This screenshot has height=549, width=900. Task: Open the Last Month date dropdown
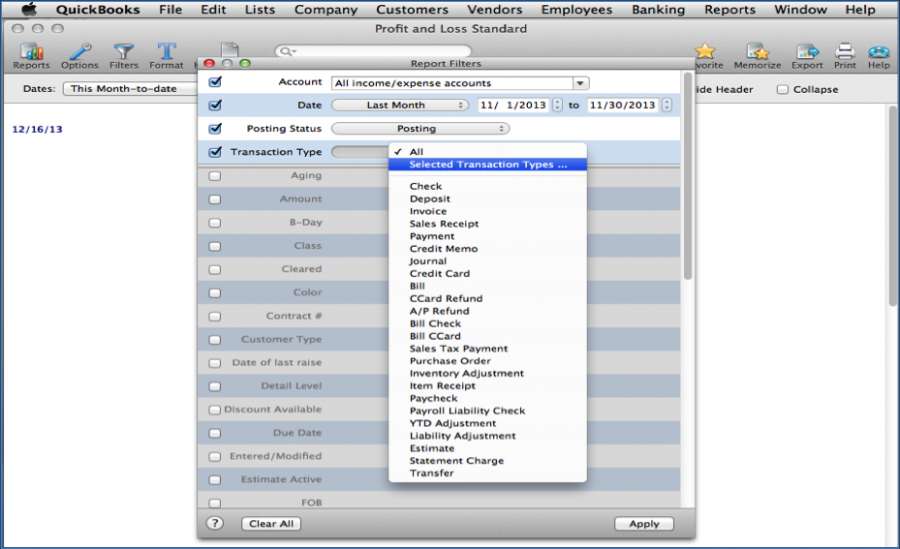pyautogui.click(x=400, y=105)
